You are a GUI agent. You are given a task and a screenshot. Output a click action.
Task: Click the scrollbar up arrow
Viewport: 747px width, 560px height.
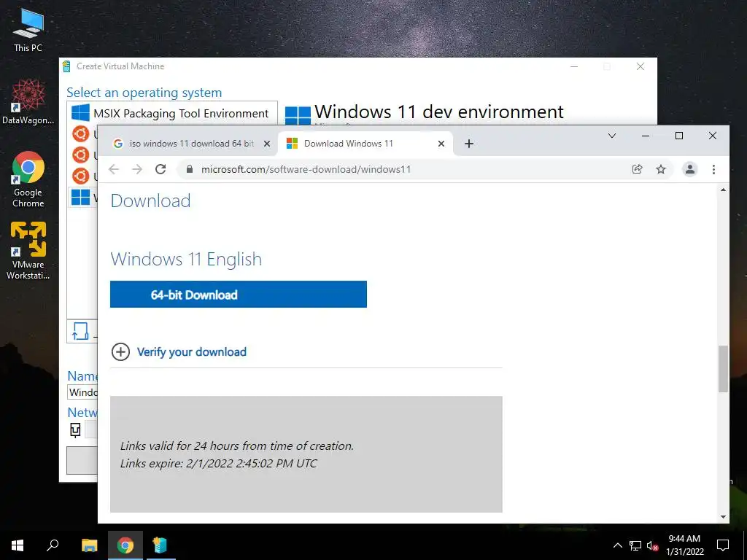tap(723, 190)
